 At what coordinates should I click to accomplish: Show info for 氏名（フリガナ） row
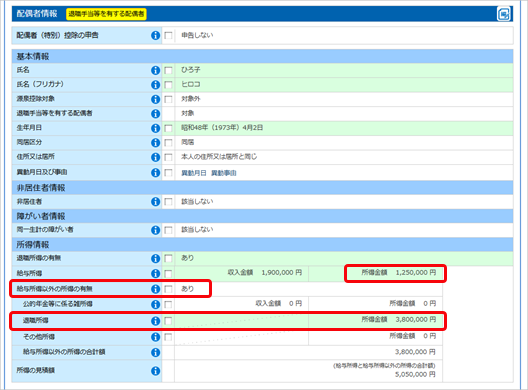pos(155,85)
